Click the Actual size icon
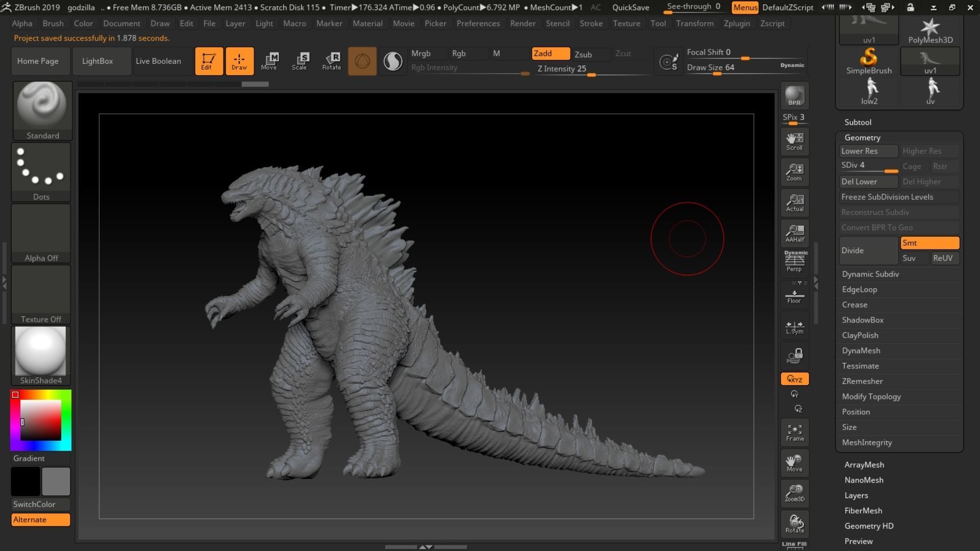980x551 pixels. tap(795, 203)
